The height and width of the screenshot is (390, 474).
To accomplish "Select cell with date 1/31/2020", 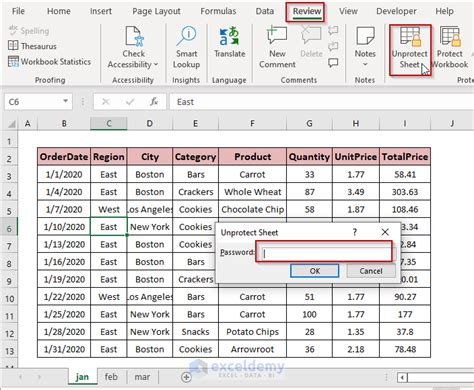I will (64, 349).
